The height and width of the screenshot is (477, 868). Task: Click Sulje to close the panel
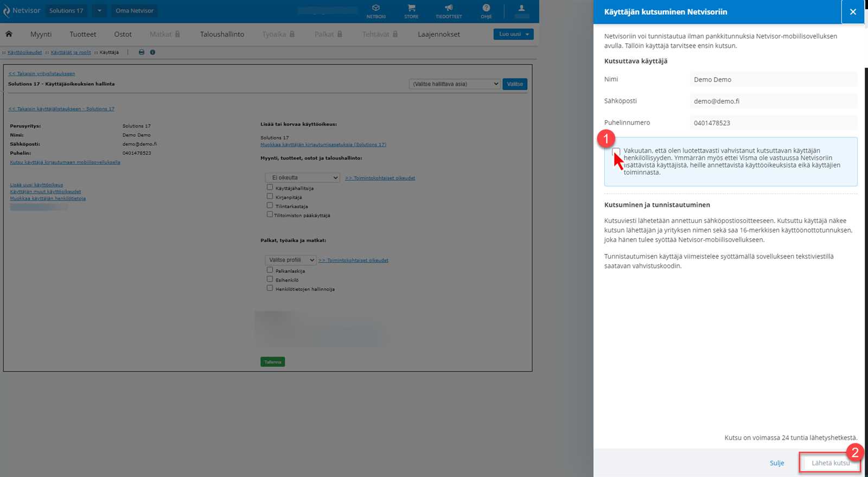coord(777,463)
